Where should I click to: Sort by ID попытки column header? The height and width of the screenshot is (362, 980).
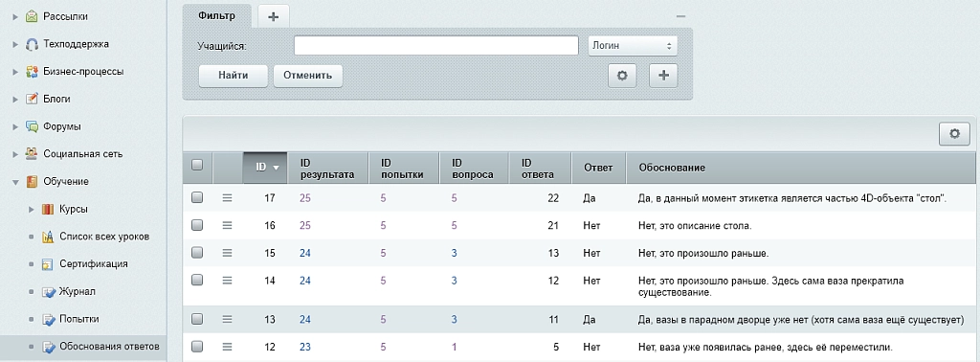(403, 169)
